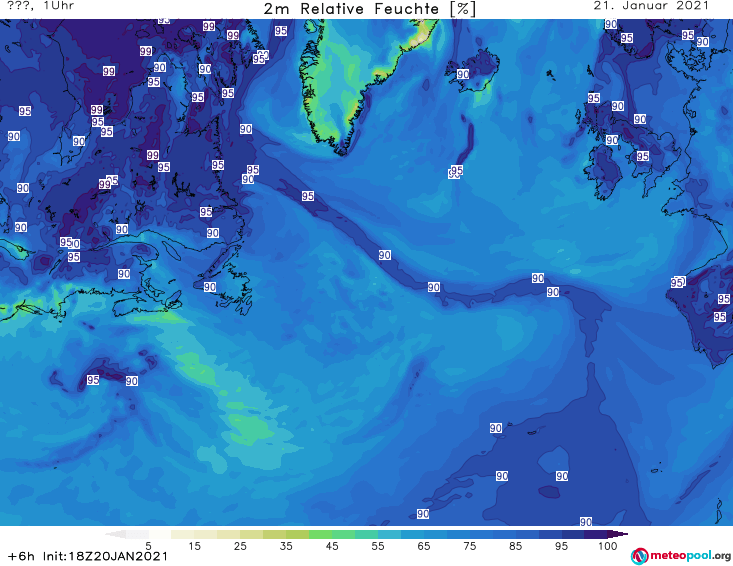733x566 pixels.
Task: Click the '???, 1Uhr' time label
Action: tap(41, 6)
